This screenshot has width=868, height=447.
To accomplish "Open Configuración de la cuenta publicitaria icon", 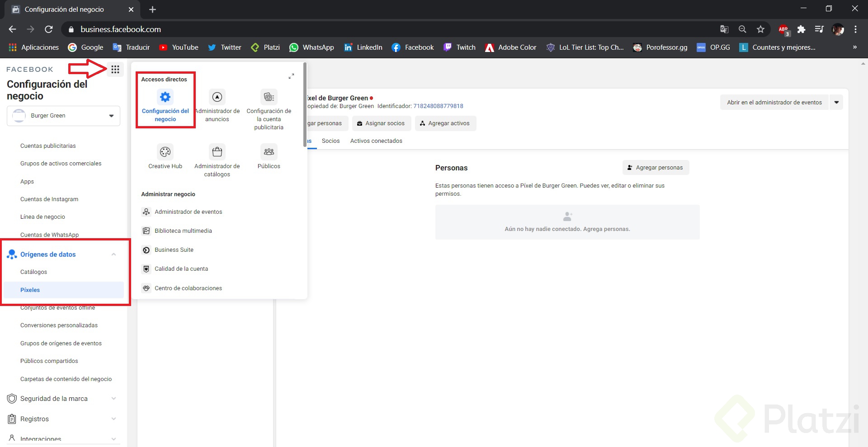I will [269, 97].
